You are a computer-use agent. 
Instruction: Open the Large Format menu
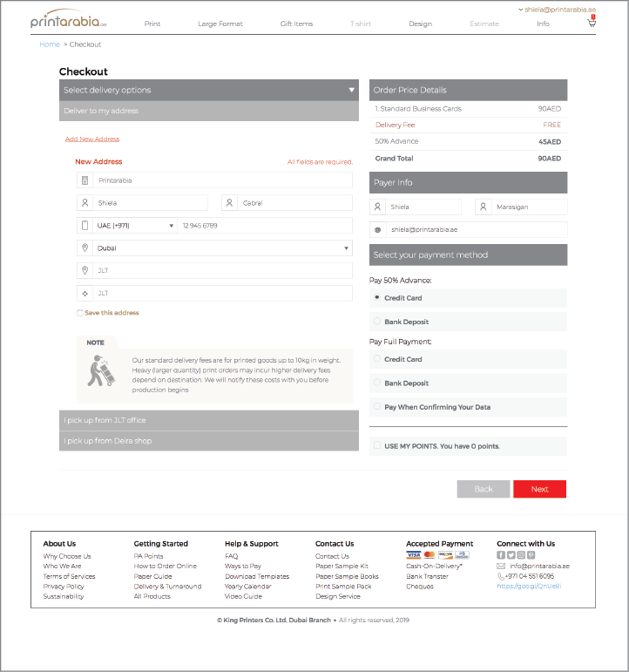tap(220, 24)
